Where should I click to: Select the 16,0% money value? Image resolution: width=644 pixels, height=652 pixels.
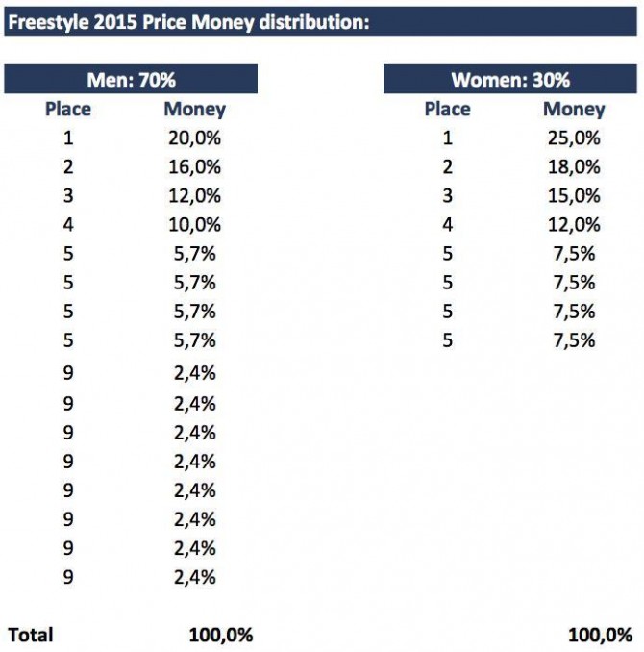tap(194, 166)
